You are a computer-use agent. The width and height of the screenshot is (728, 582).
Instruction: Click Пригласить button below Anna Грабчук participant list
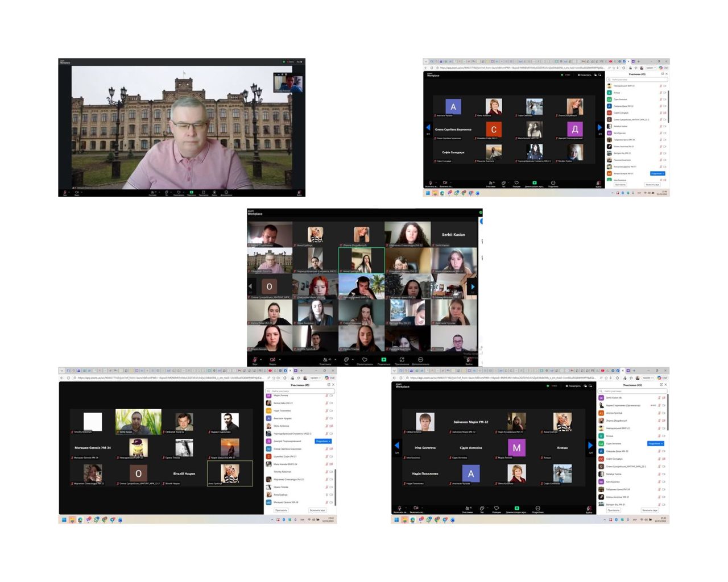pyautogui.click(x=281, y=510)
